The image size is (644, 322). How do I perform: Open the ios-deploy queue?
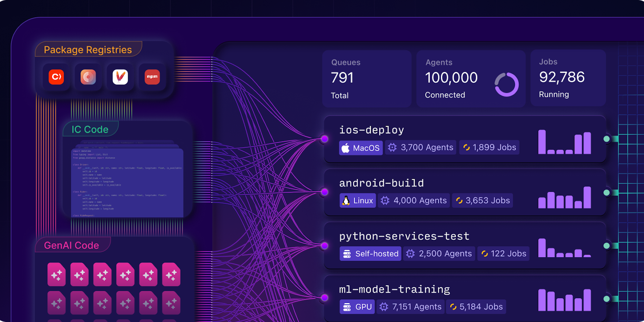coord(465,139)
